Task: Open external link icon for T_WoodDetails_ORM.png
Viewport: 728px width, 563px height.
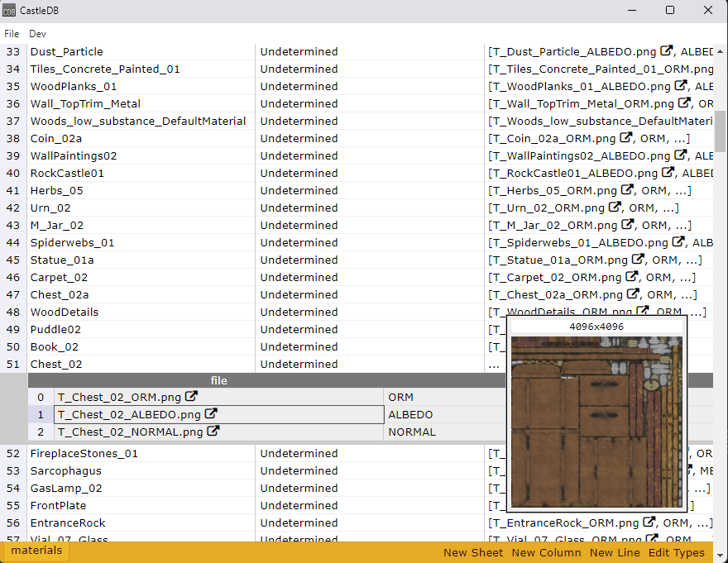Action: tap(643, 310)
